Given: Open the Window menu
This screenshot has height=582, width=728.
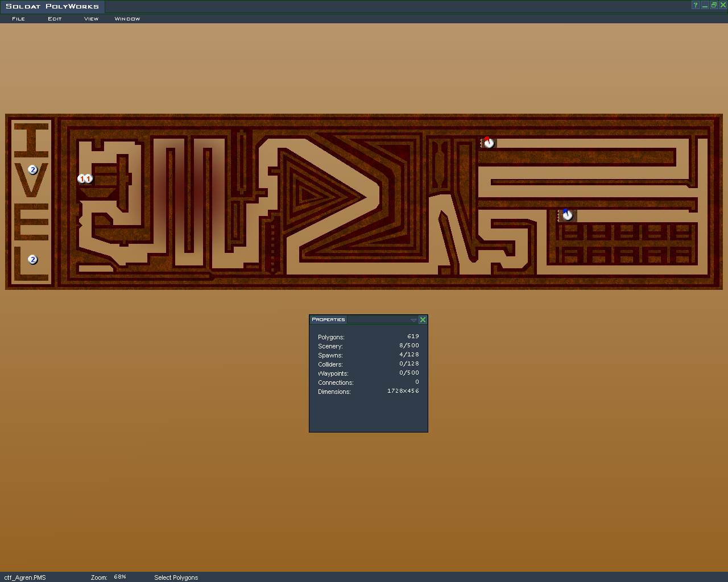Looking at the screenshot, I should point(127,19).
